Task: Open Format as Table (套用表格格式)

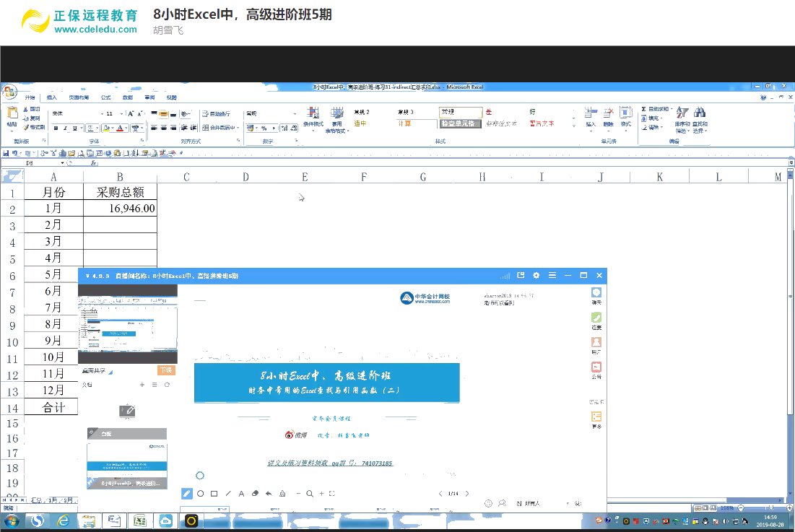Action: point(336,120)
